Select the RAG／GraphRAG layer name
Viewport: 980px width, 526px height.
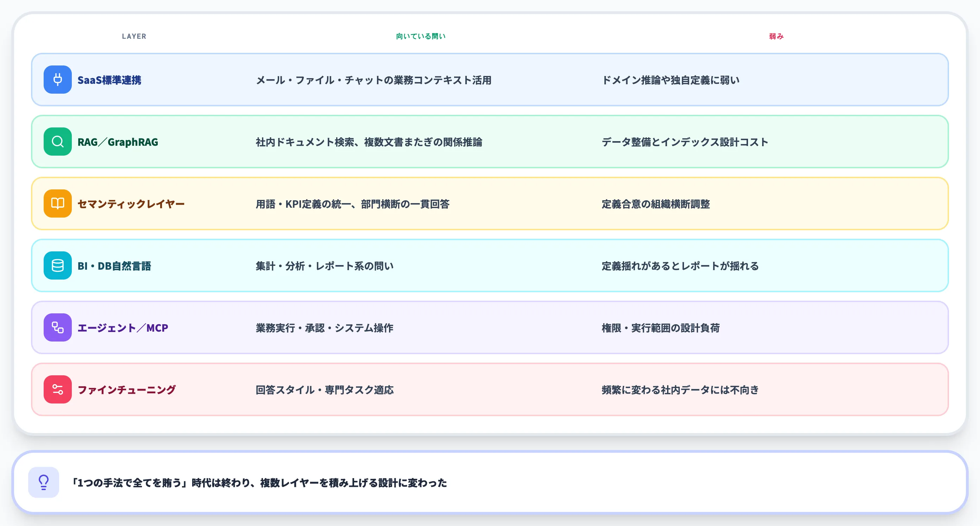click(x=118, y=142)
